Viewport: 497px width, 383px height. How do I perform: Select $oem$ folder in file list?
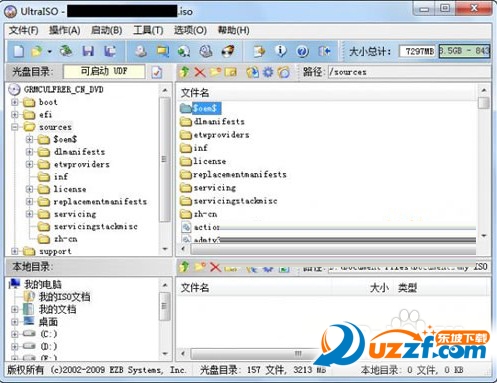click(x=205, y=108)
